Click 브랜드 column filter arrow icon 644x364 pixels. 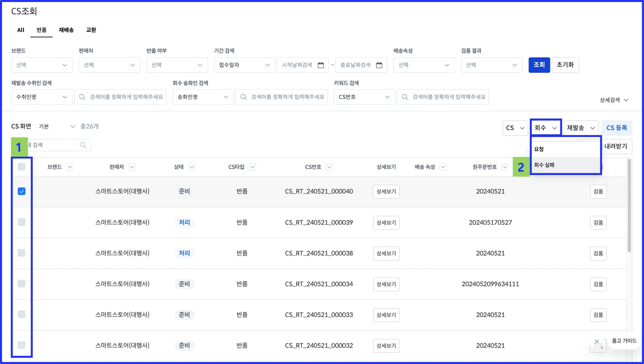pos(70,167)
